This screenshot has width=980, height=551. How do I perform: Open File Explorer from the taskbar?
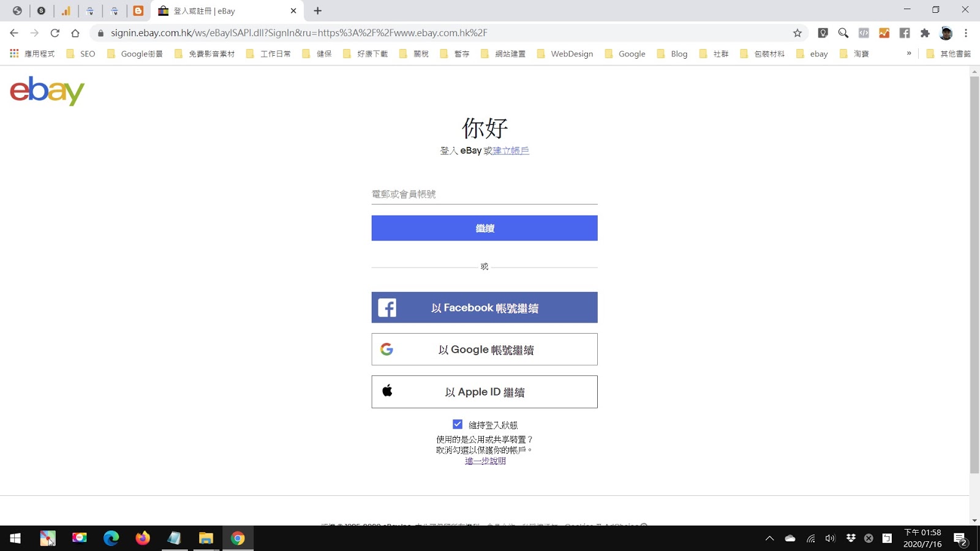(x=206, y=538)
